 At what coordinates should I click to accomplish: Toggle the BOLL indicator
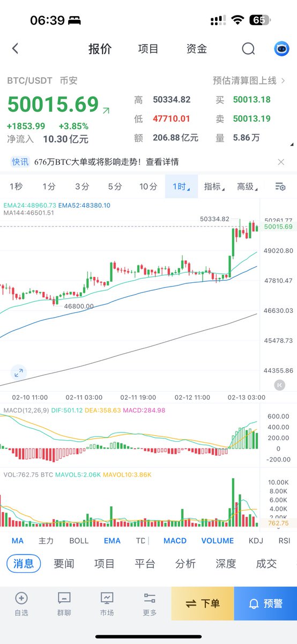pyautogui.click(x=79, y=540)
